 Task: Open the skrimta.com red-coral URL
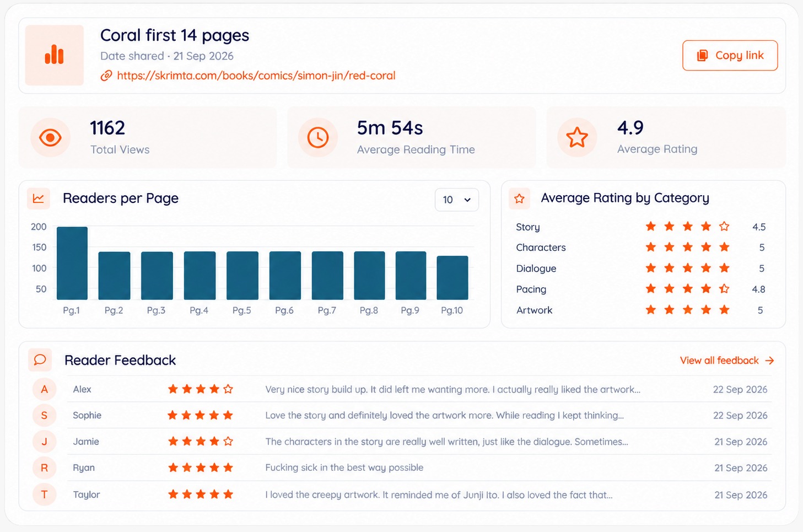point(256,76)
